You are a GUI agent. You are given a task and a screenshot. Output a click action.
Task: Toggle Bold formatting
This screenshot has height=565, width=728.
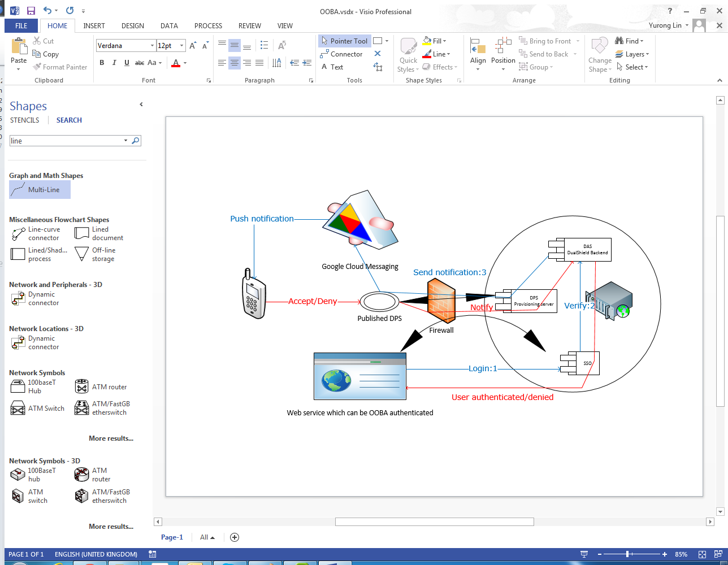102,63
